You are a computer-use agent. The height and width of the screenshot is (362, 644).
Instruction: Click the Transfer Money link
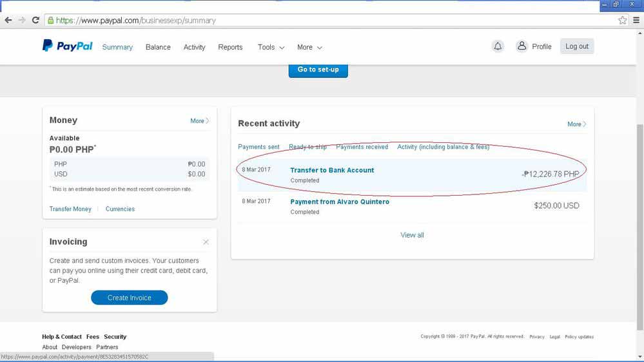pos(70,209)
